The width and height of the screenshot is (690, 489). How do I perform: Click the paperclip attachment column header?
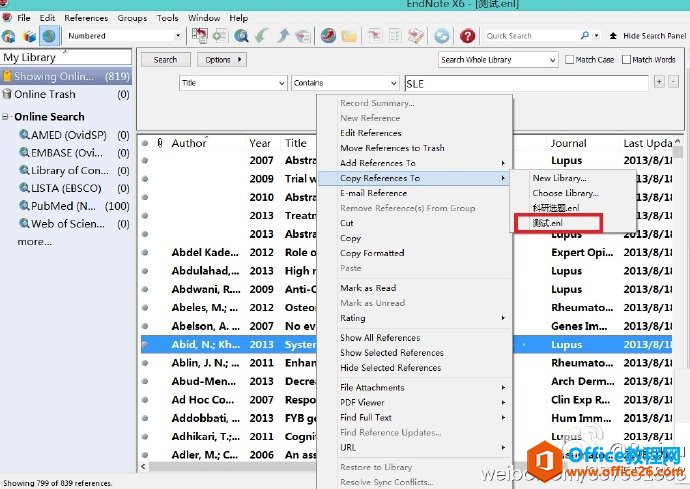tap(160, 143)
